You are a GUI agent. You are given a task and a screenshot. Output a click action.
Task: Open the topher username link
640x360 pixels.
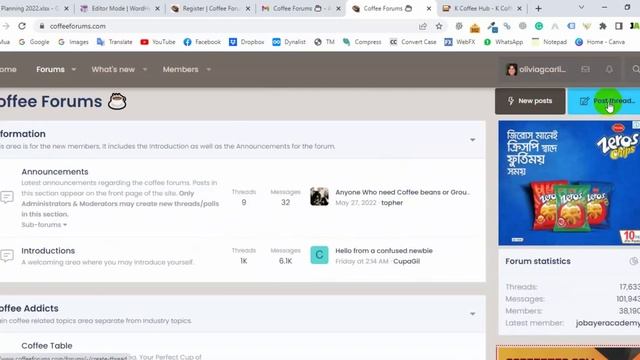392,203
